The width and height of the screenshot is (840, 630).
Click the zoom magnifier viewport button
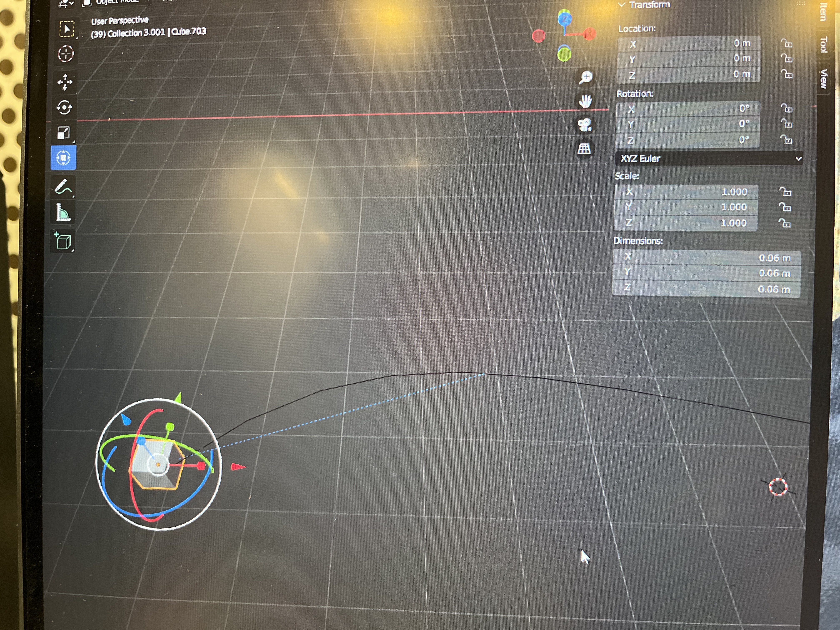pos(585,77)
